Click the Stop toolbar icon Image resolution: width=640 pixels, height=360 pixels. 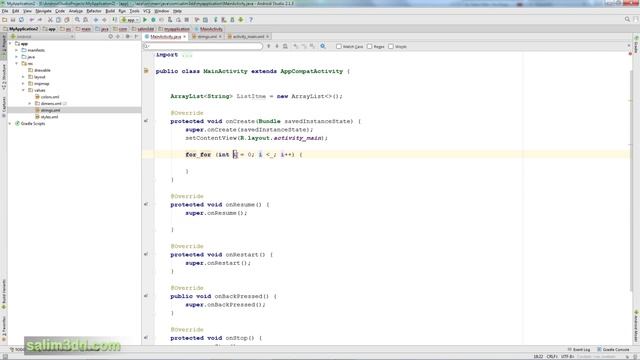(x=187, y=20)
